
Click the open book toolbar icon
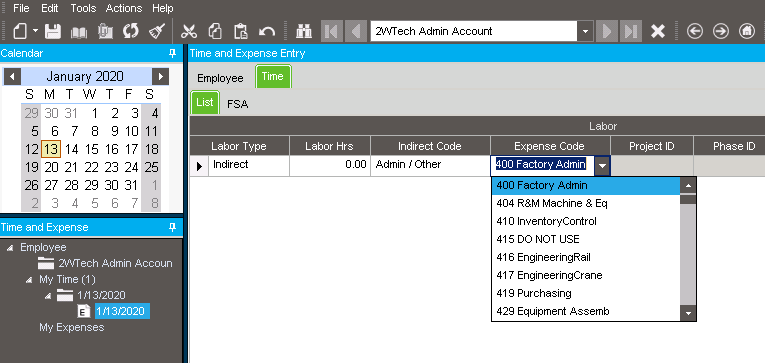tap(79, 32)
